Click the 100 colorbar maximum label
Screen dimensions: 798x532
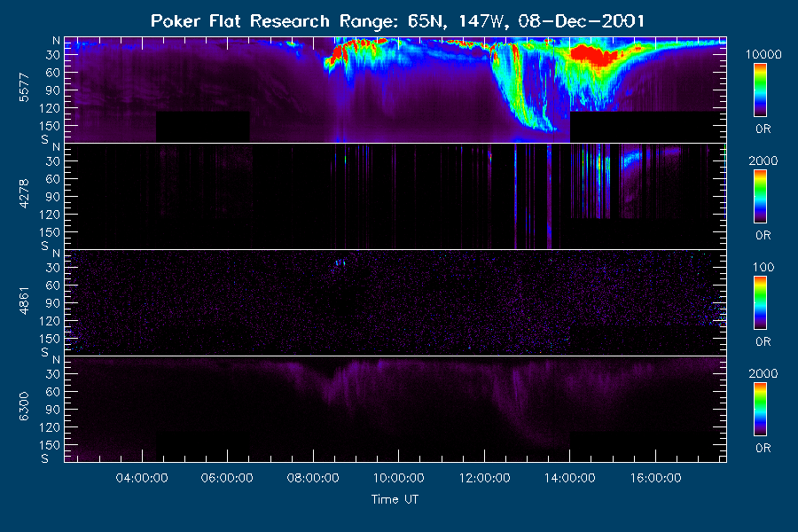click(763, 267)
